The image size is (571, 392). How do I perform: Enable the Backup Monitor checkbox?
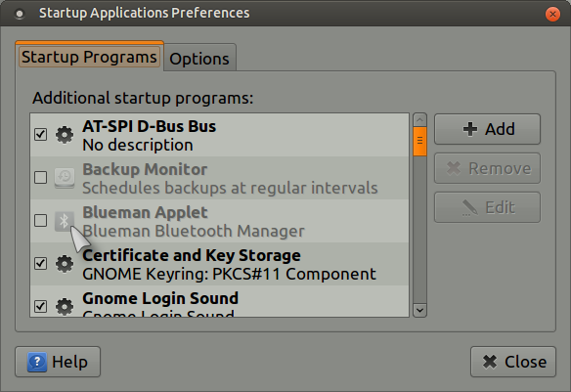(40, 178)
